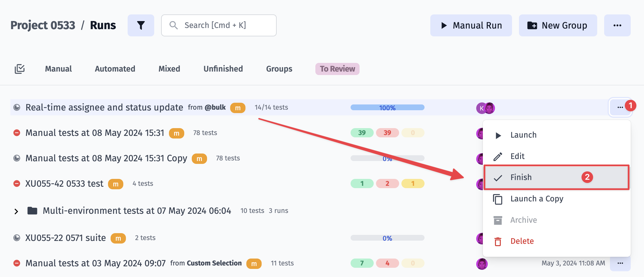Click the status icon of Real-time assignee run
The height and width of the screenshot is (277, 644).
point(17,107)
